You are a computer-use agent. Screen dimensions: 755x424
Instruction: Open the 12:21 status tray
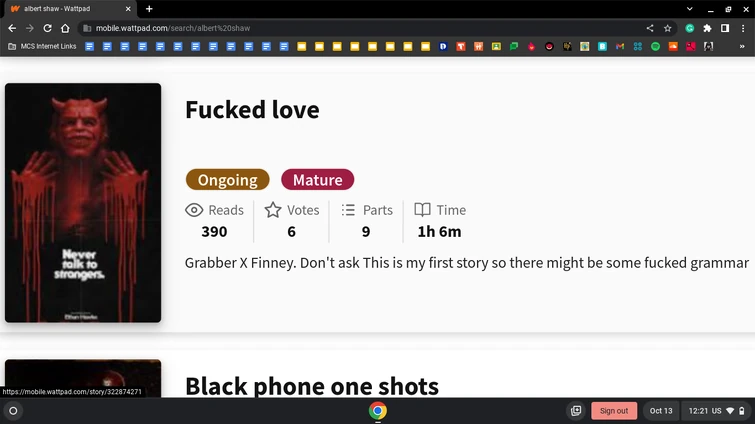tap(716, 411)
